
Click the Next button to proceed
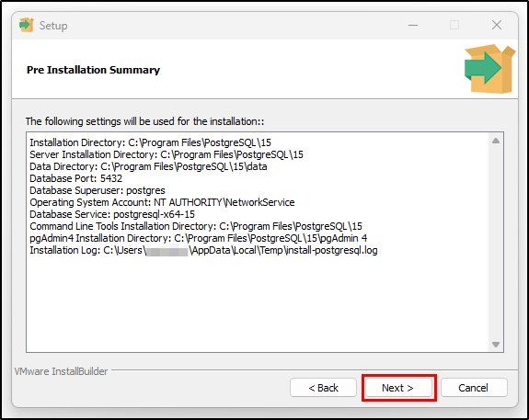point(398,388)
